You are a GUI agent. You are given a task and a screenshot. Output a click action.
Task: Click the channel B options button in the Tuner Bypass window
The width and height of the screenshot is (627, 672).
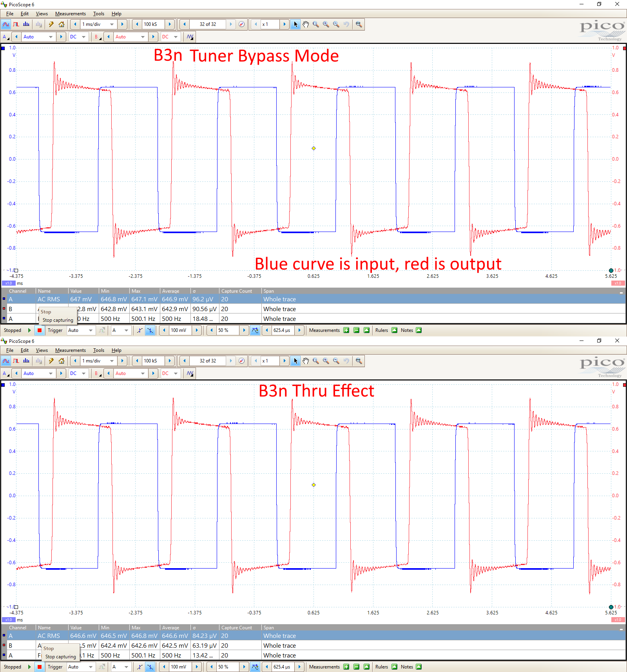tap(98, 37)
